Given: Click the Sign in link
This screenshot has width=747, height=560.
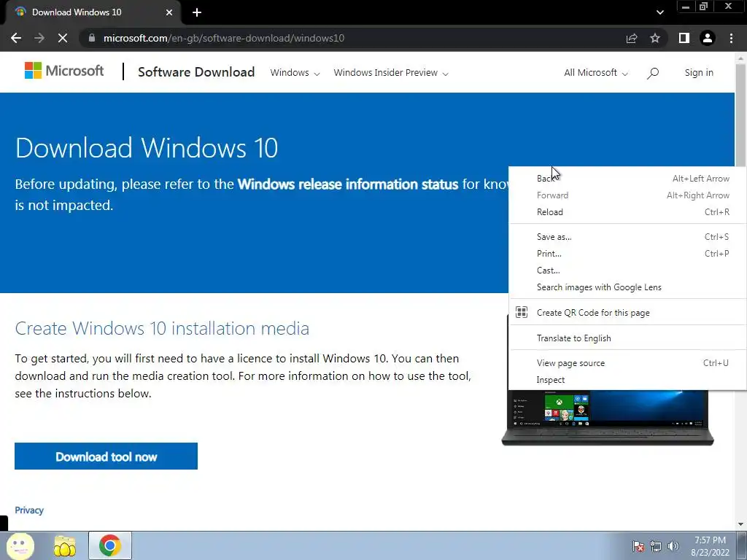Looking at the screenshot, I should tap(699, 73).
